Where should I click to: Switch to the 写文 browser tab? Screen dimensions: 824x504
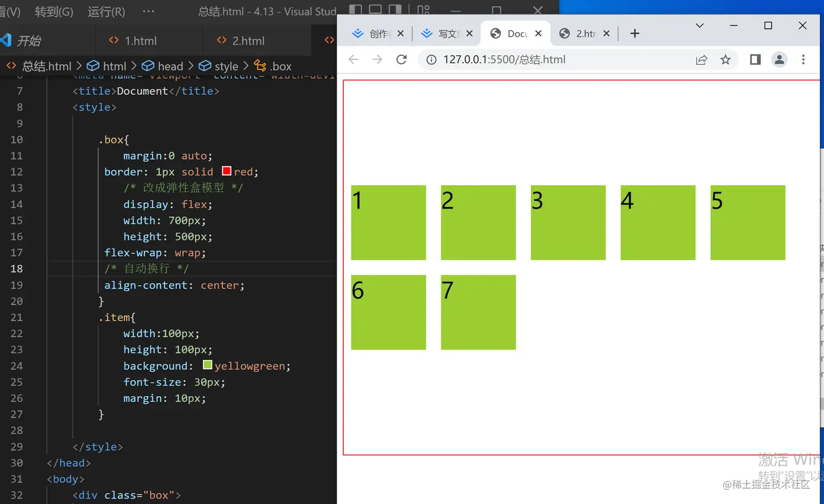point(446,33)
